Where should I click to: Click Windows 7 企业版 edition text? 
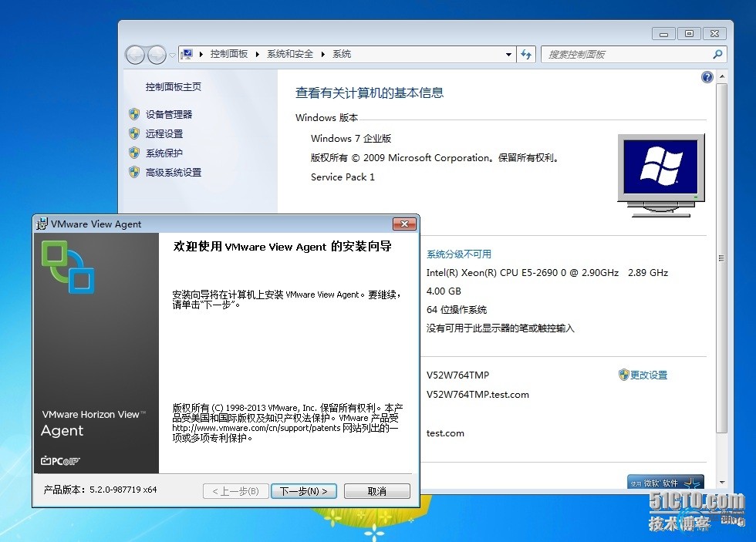pos(351,138)
